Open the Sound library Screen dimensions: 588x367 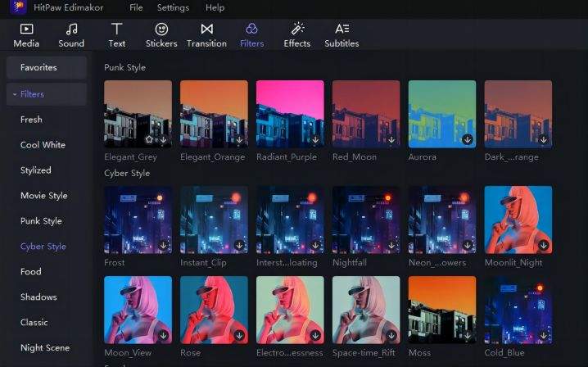click(x=71, y=34)
